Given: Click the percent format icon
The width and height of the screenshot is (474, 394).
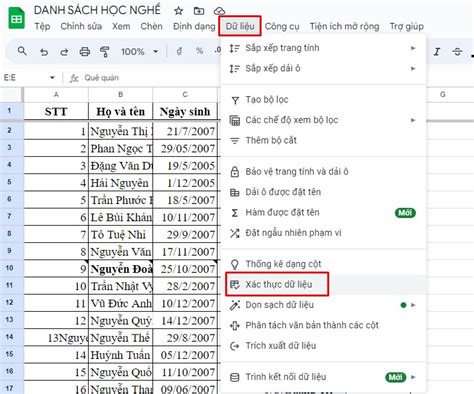Looking at the screenshot, I should 199,51.
